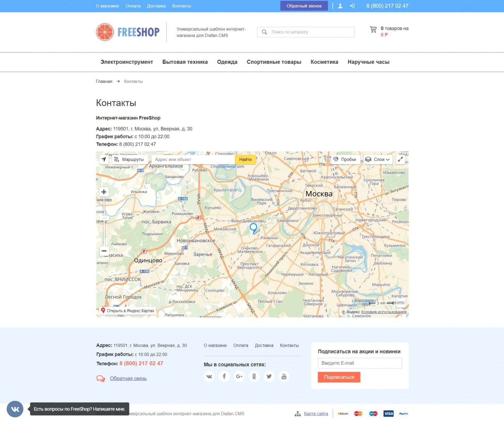
Task: Click the MasterCard payment logo
Action: coord(358,414)
